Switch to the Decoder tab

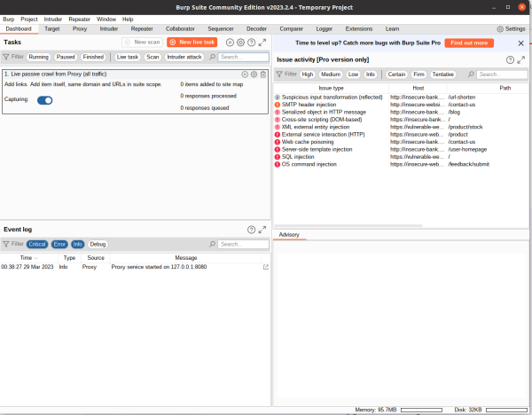tap(256, 29)
